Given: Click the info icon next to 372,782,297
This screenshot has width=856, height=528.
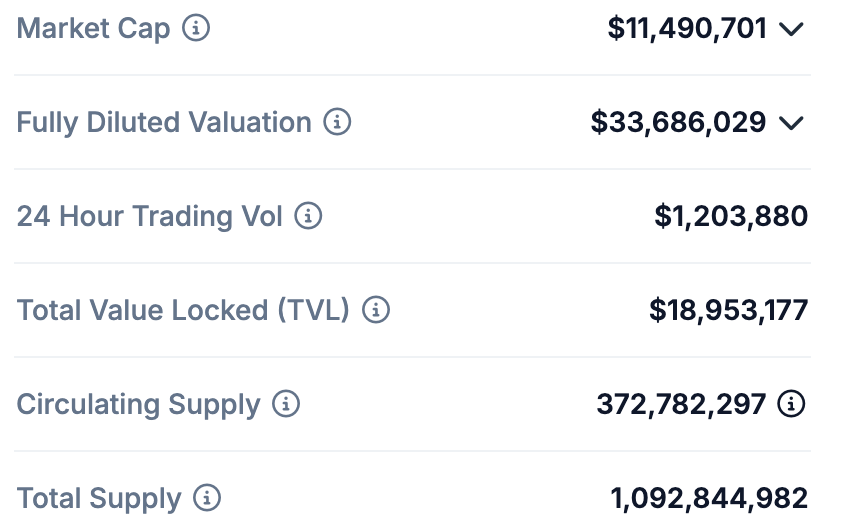Looking at the screenshot, I should pos(792,404).
